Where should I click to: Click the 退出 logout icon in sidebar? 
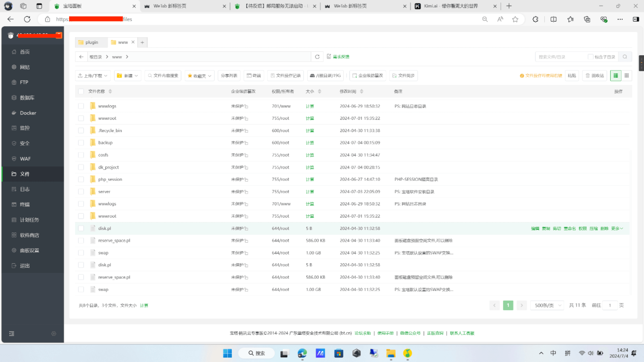click(14, 266)
